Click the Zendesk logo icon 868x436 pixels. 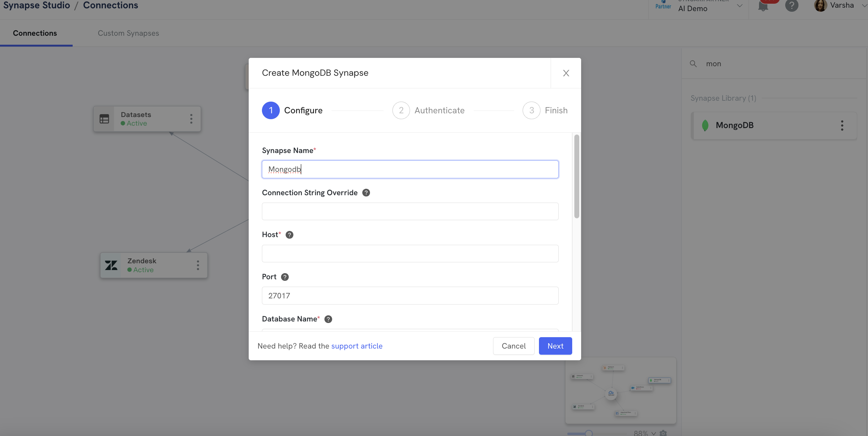coord(111,265)
